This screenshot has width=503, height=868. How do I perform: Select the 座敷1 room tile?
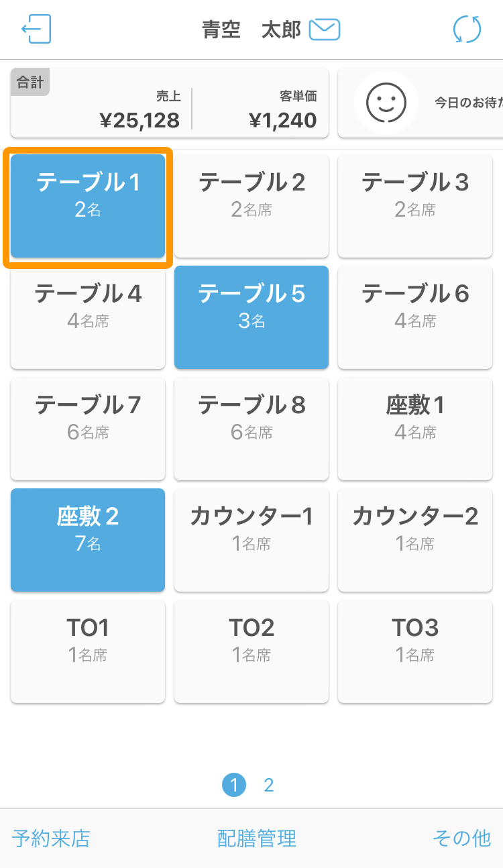415,429
